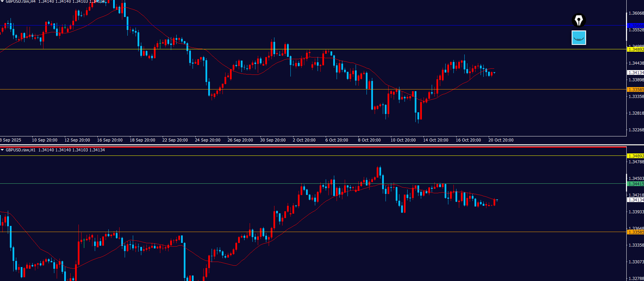
Task: Open the GBPUSD H1 chart dropdown triangle
Action: tap(2, 150)
